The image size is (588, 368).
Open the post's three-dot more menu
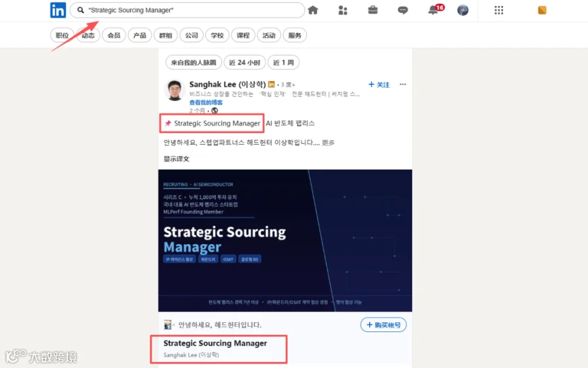tap(402, 84)
